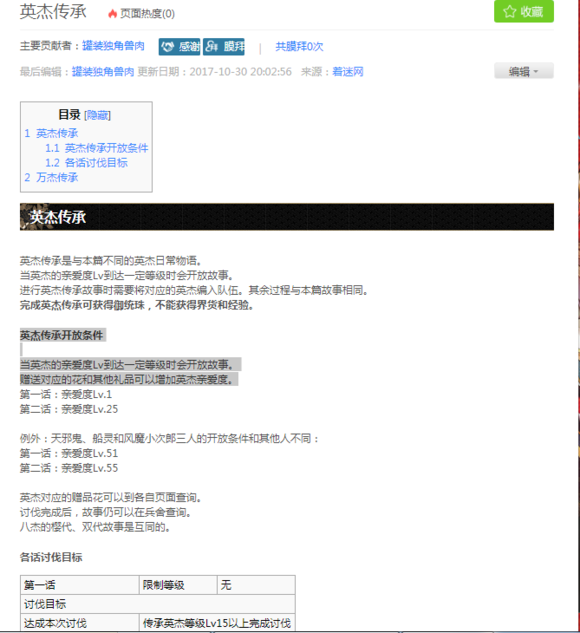The height and width of the screenshot is (633, 580).
Task: Click the star icon on the 收藏 button
Action: [x=510, y=11]
